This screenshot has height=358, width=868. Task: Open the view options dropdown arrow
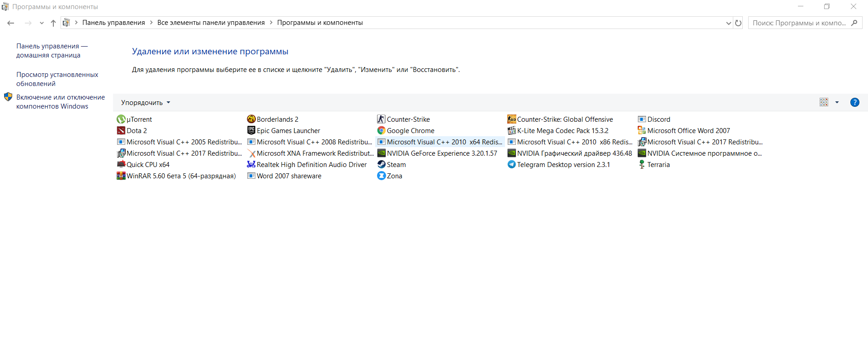[837, 103]
